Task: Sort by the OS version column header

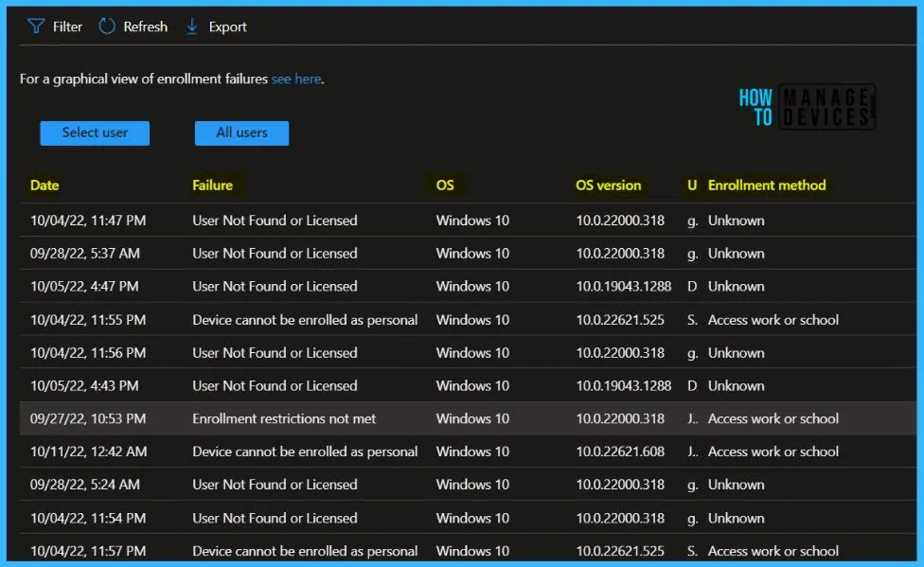Action: tap(608, 186)
